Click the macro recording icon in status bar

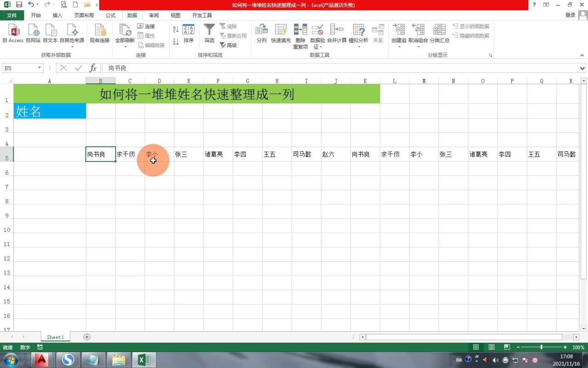[40, 347]
